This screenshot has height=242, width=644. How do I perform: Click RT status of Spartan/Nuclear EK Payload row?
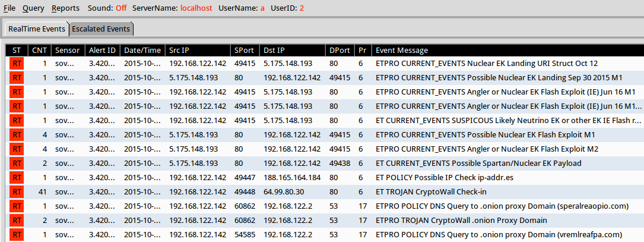[x=17, y=163]
